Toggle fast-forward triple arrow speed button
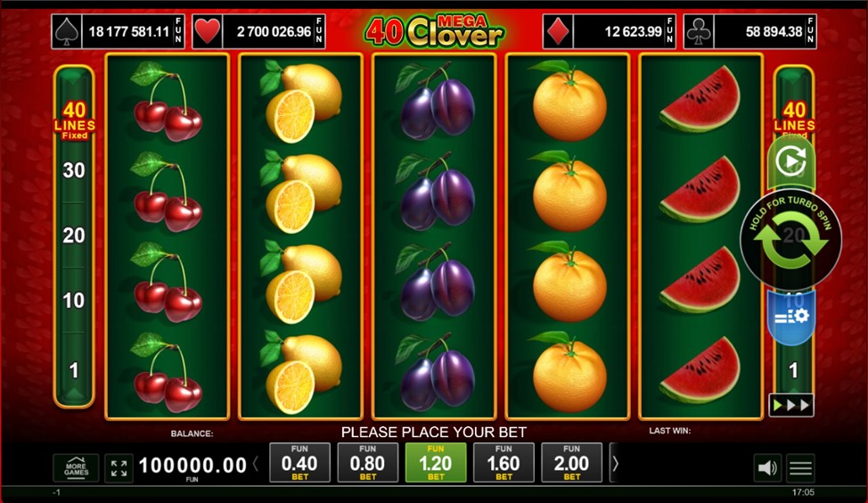 click(791, 406)
